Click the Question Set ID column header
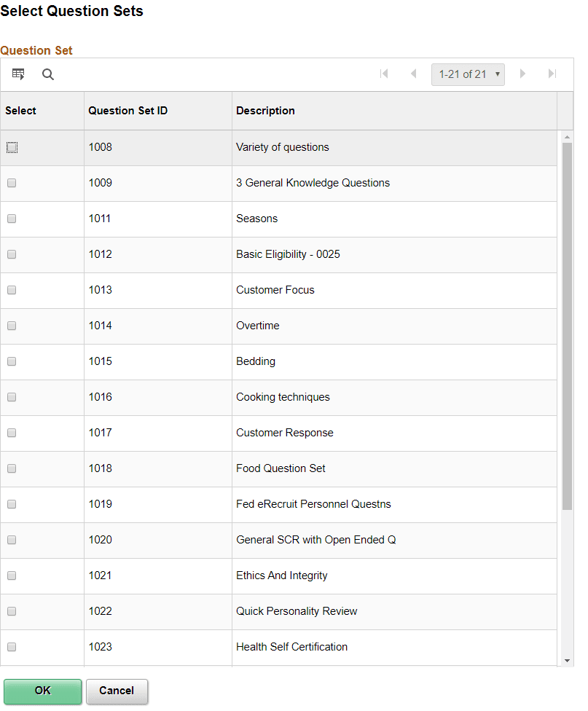 click(129, 110)
